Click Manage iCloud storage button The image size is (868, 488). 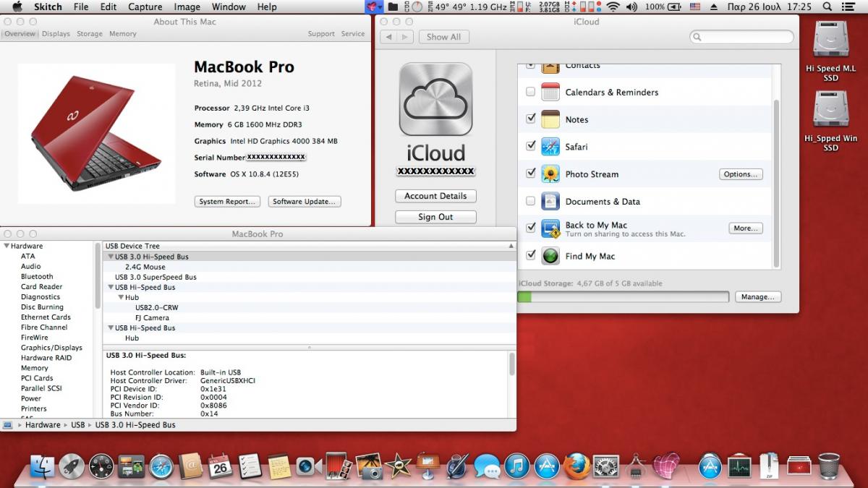[x=758, y=296]
